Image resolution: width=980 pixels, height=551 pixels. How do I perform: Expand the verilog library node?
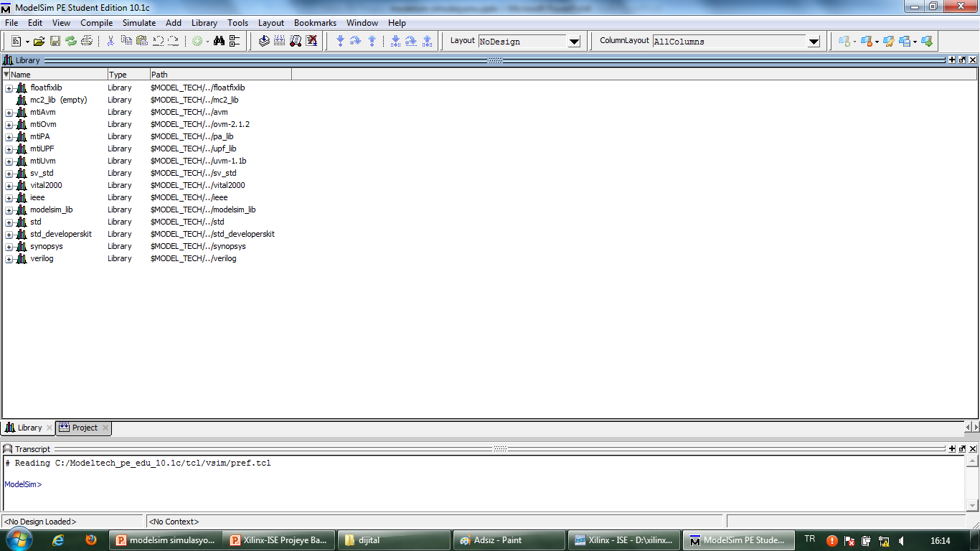[9, 259]
